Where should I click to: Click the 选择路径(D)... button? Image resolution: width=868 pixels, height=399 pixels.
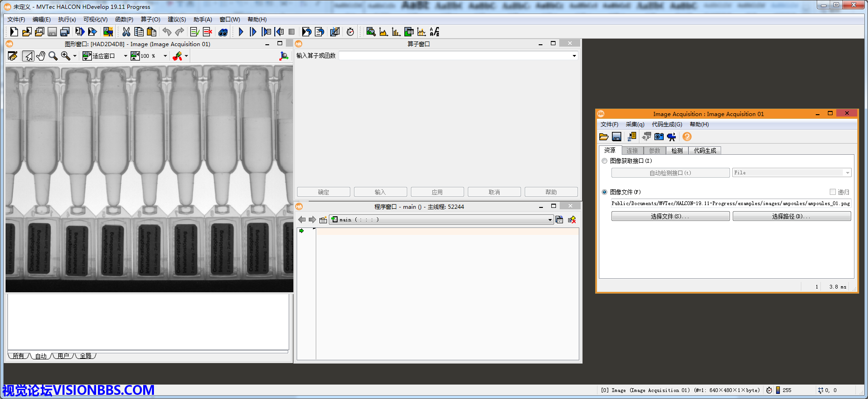[792, 216]
